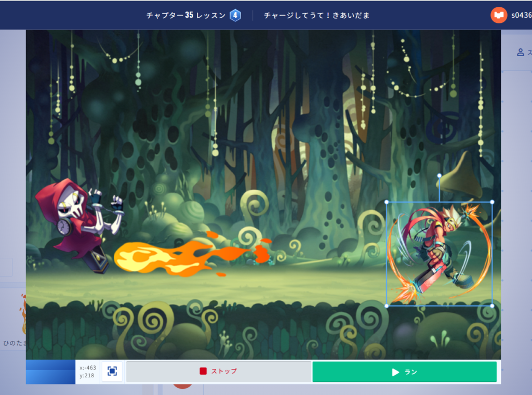Click the rotation handle above the selected hero

click(x=440, y=176)
